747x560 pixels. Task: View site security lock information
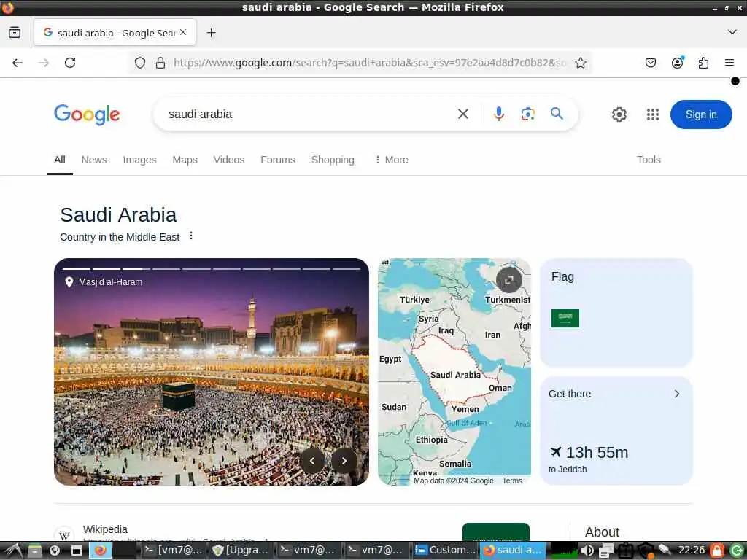coord(160,63)
